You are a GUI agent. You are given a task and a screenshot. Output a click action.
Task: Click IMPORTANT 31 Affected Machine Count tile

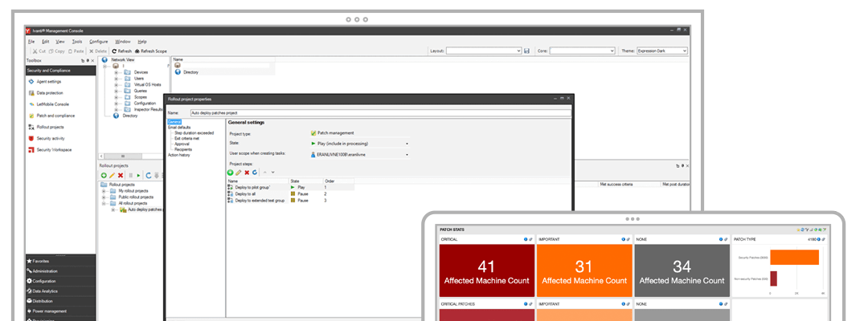coord(584,270)
